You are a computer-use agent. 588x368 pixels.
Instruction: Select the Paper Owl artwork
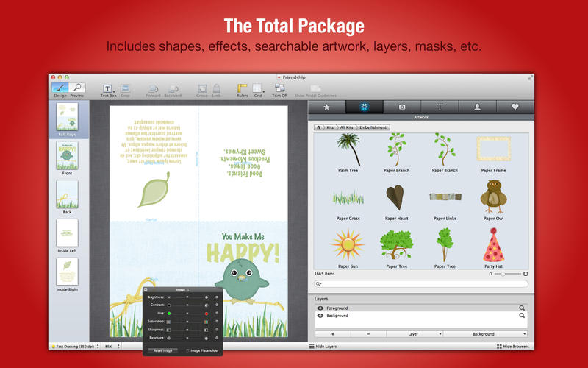pyautogui.click(x=494, y=197)
